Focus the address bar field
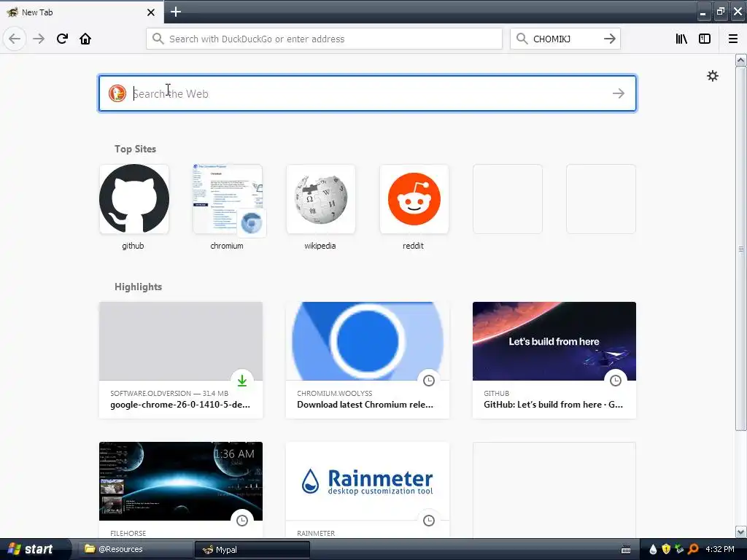Viewport: 747px width, 560px height. [324, 39]
